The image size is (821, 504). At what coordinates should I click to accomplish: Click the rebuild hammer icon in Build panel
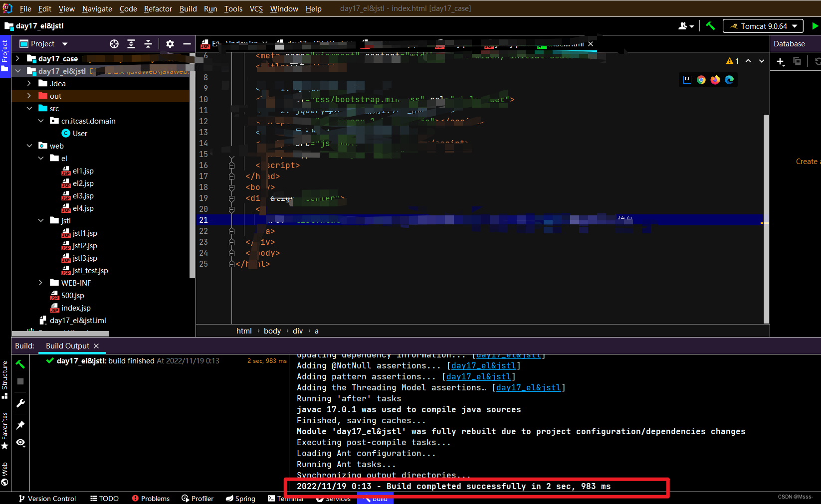pos(20,364)
